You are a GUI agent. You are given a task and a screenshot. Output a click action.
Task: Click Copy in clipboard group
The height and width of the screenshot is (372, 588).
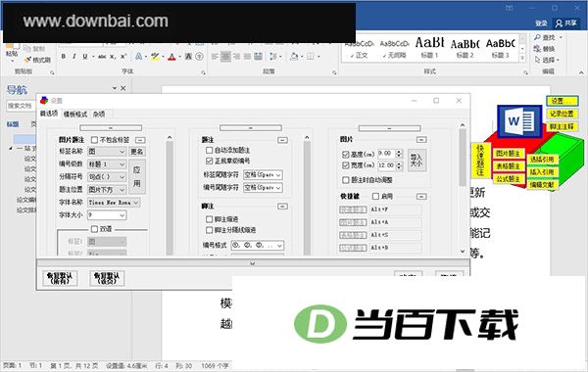(34, 49)
